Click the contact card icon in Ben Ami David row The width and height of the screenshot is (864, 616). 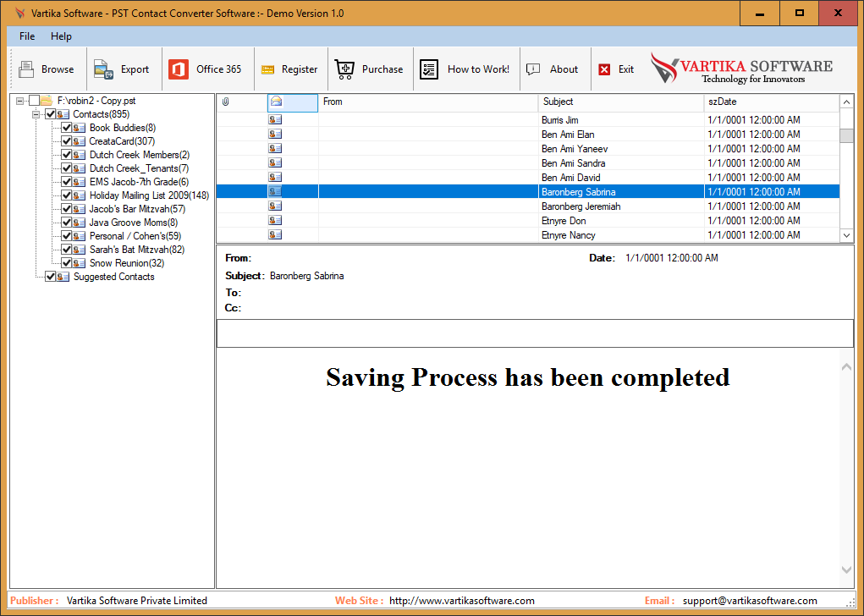(275, 177)
